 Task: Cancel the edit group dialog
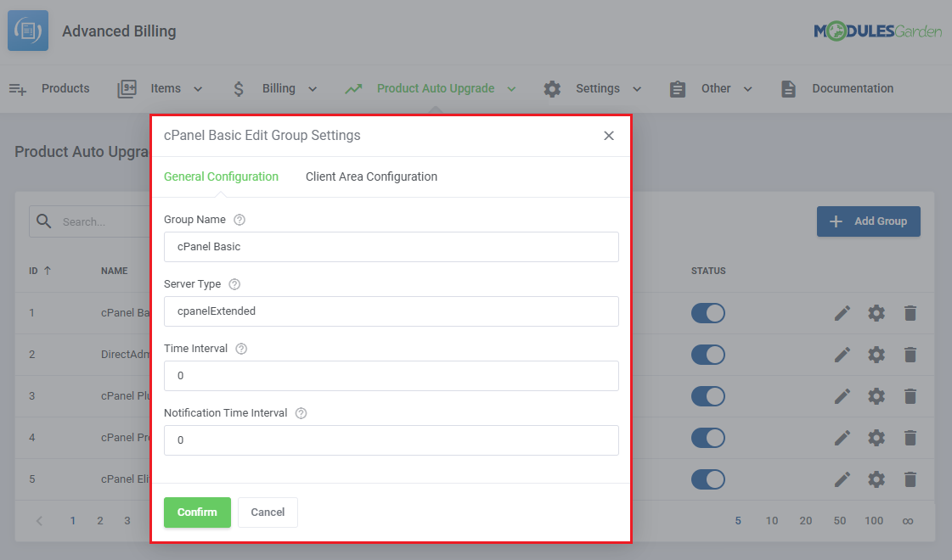(x=268, y=512)
